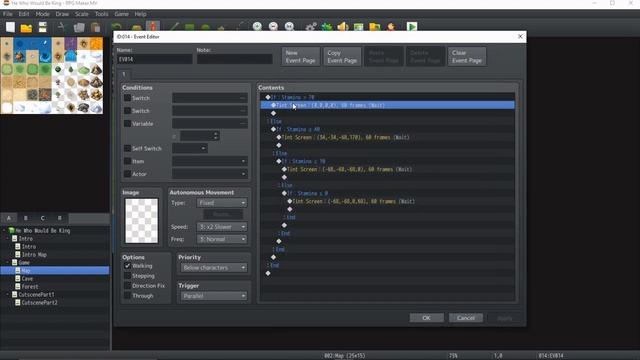Click the event Note input field

[235, 59]
